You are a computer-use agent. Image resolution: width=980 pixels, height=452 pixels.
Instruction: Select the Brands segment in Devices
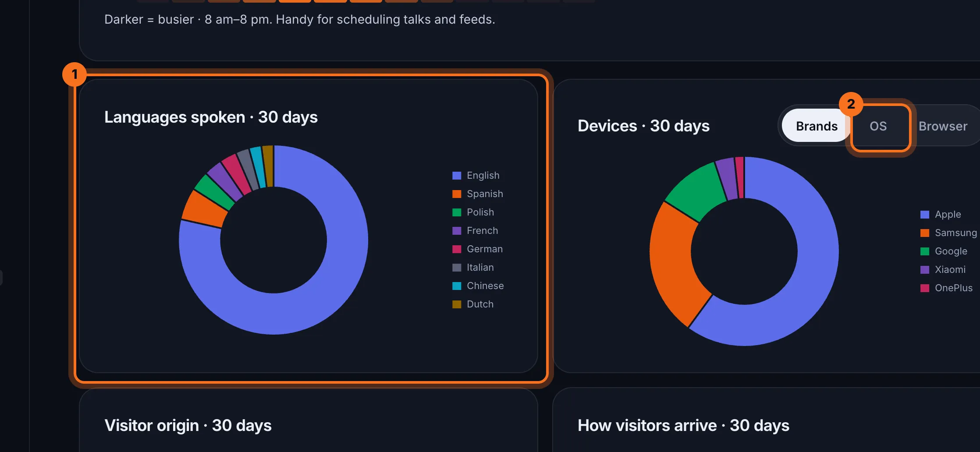click(817, 126)
